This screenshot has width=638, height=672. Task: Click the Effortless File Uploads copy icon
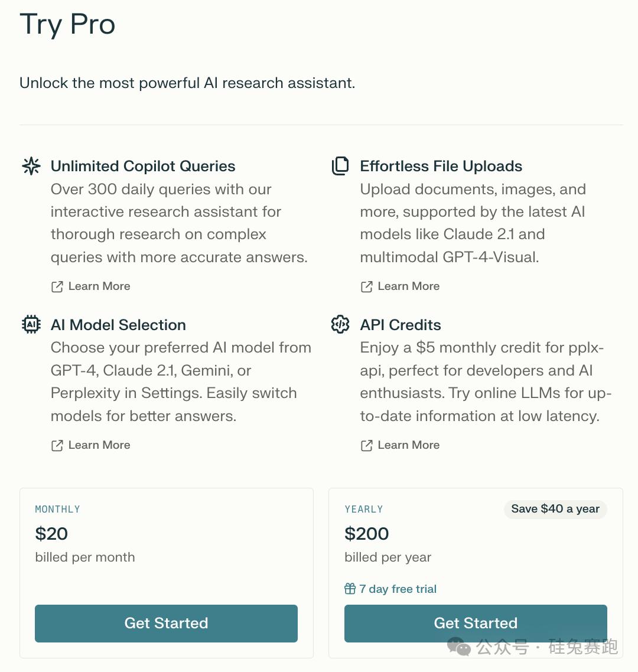pyautogui.click(x=340, y=166)
